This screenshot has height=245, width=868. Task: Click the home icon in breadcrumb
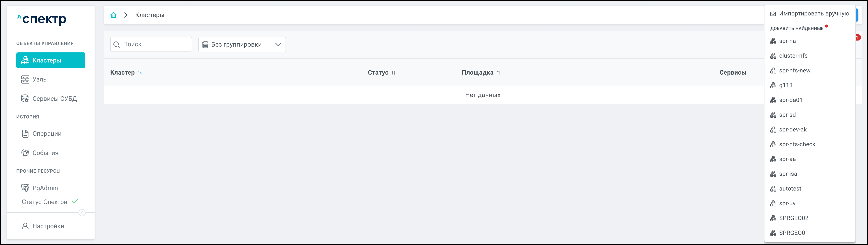[x=114, y=15]
